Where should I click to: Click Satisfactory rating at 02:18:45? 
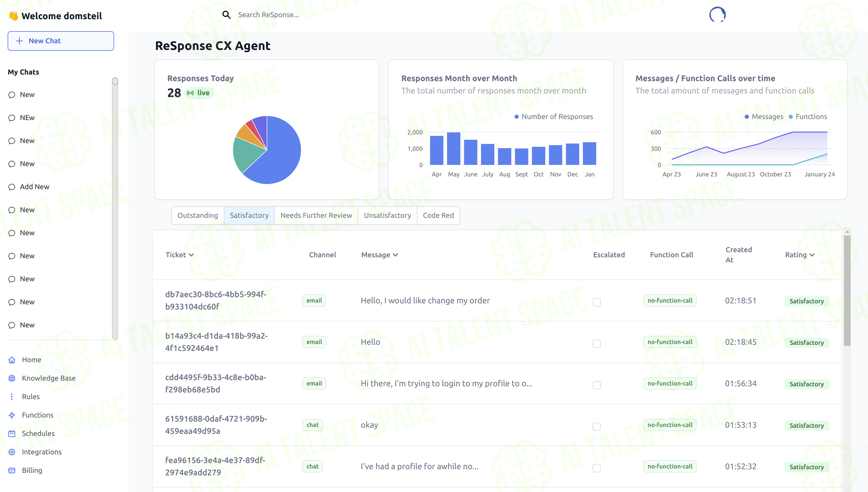pos(807,343)
